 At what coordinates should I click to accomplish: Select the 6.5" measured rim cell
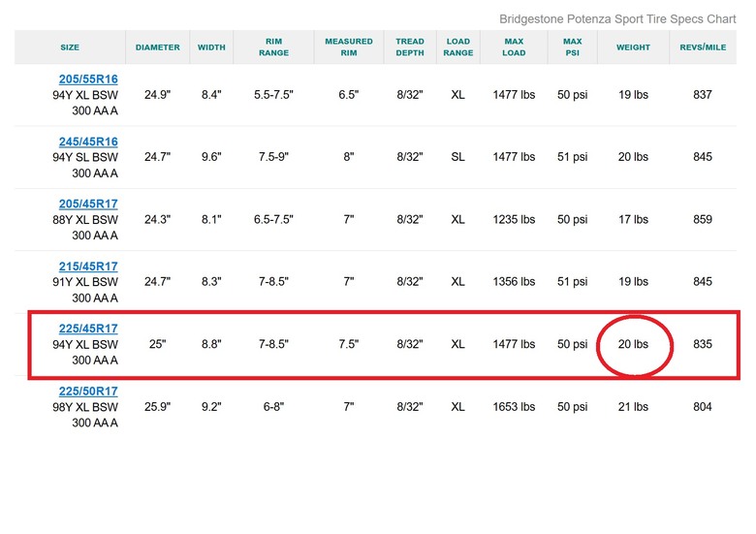349,95
